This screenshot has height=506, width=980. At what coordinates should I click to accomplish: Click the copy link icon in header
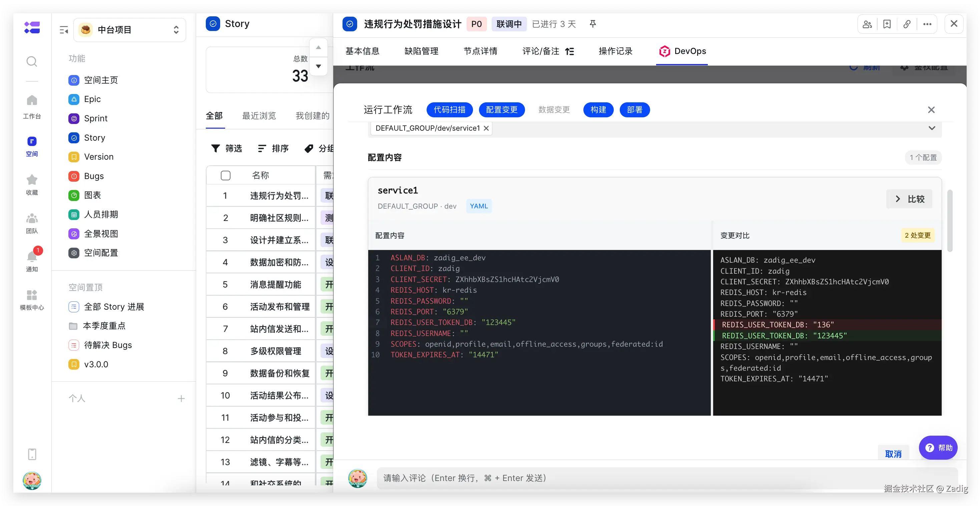[907, 24]
